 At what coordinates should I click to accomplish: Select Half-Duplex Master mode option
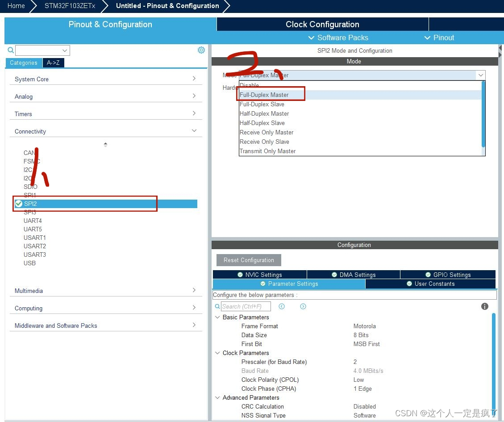[x=360, y=113]
